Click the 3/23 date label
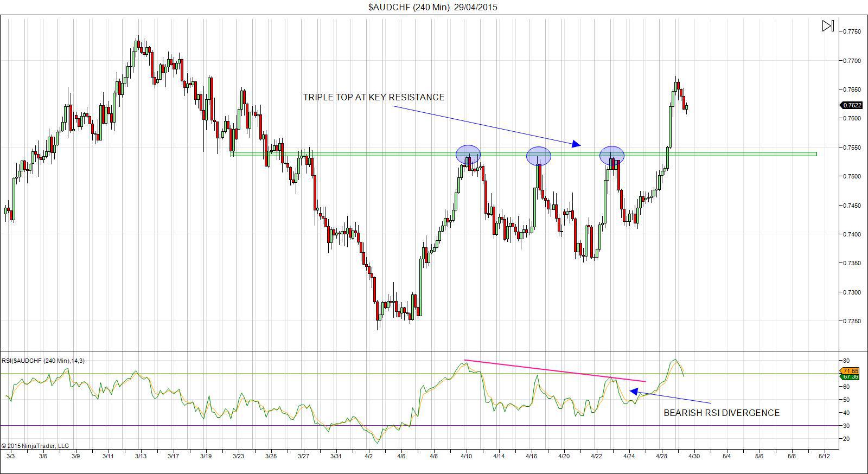Screen dimensions: 868x474 click(x=238, y=456)
